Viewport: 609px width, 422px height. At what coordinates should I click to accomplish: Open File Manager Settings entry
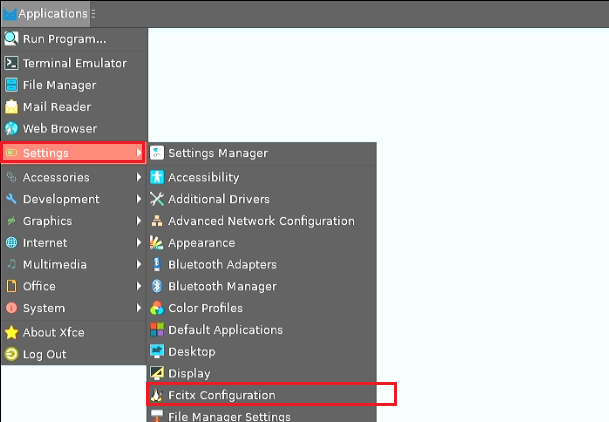coord(262,415)
